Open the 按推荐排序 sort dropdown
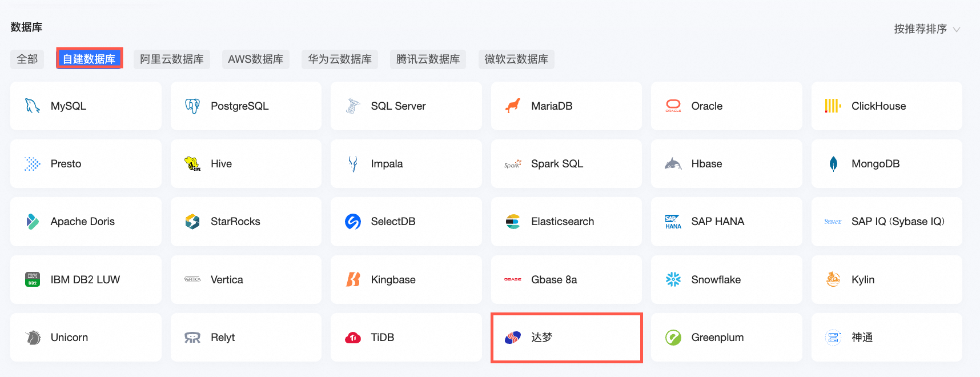Viewport: 980px width, 377px height. tap(927, 29)
